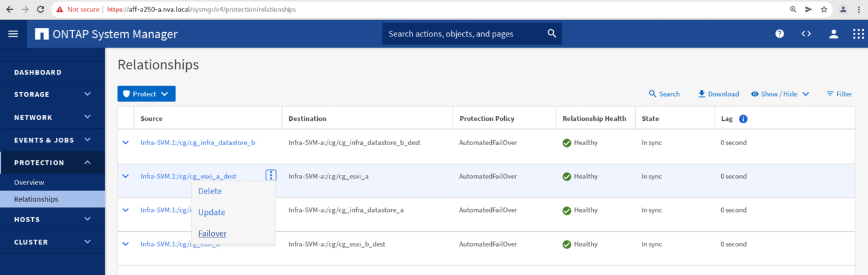Click the Download button
Viewport: 868px width, 275px height.
[x=718, y=94]
